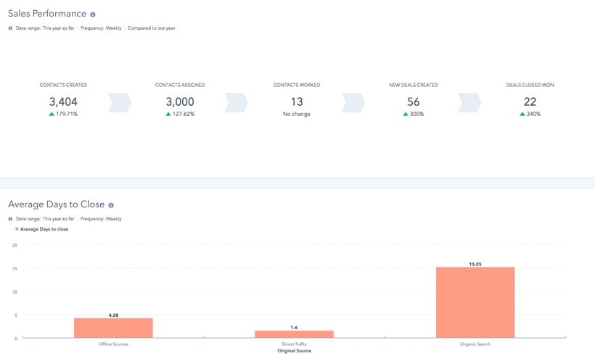595x364 pixels.
Task: Click the 4.28 bar value label
Action: [113, 315]
